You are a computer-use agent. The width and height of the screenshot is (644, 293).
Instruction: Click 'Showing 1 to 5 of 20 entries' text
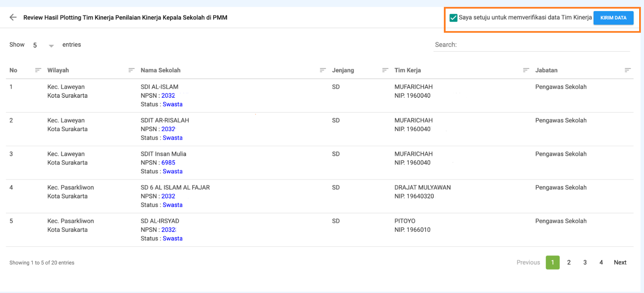coord(42,263)
